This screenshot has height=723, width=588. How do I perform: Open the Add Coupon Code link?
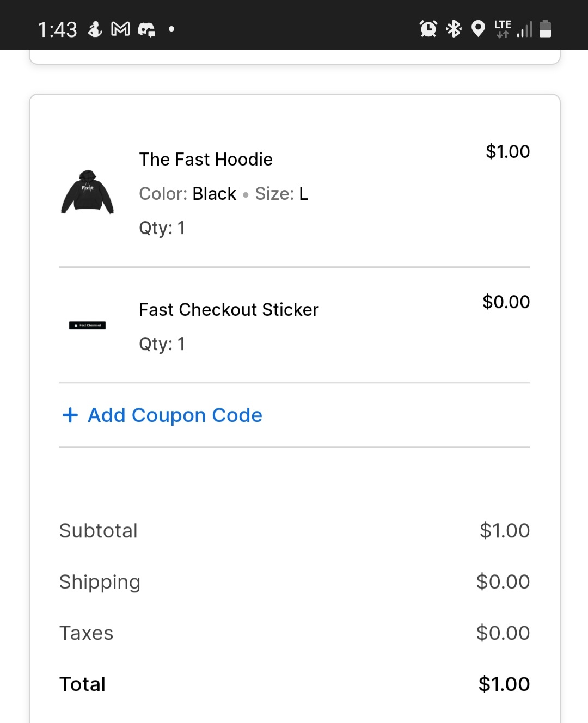click(x=175, y=415)
